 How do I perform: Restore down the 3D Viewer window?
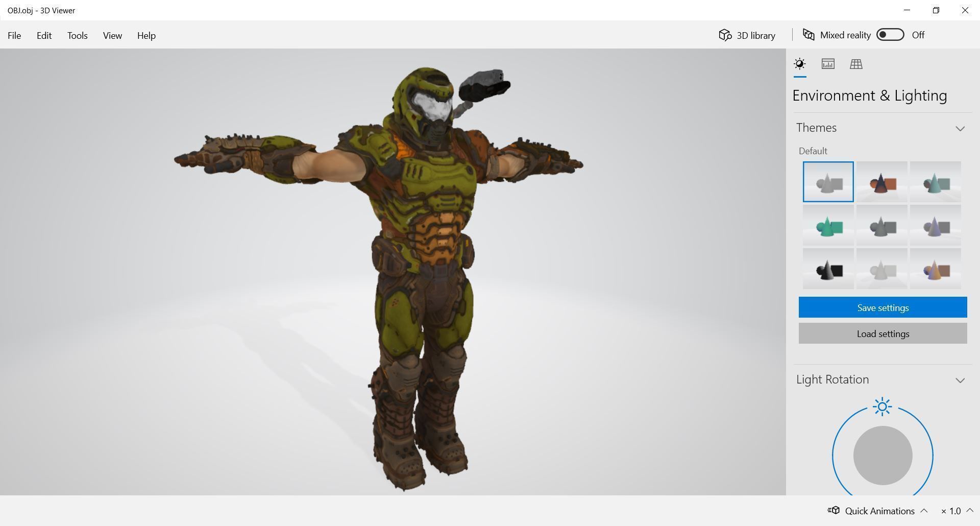click(x=936, y=10)
